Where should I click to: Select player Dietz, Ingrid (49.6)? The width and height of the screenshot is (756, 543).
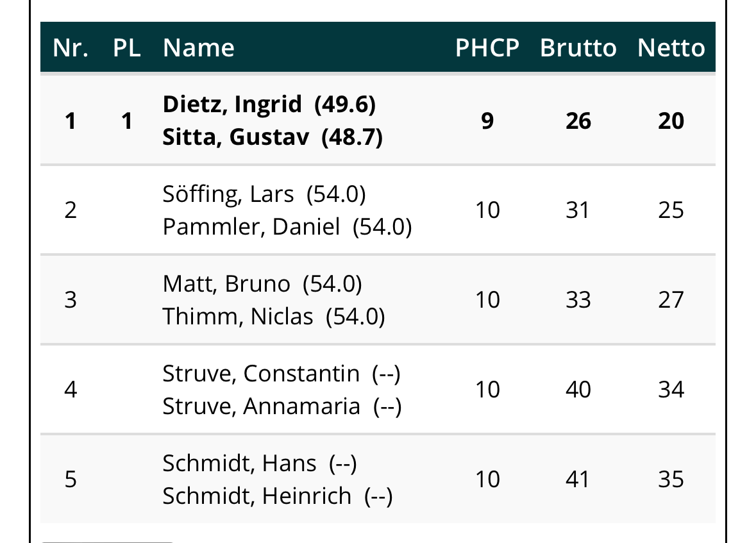click(269, 104)
